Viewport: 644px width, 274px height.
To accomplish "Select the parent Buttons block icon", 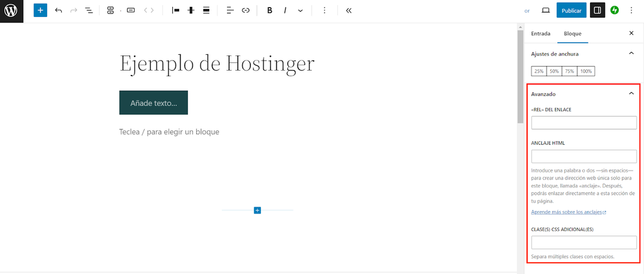I will click(x=110, y=10).
